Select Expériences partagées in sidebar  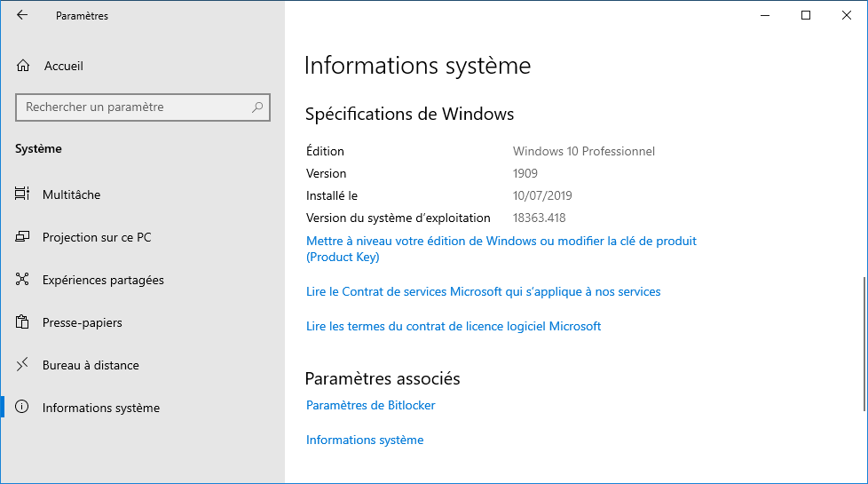click(103, 281)
